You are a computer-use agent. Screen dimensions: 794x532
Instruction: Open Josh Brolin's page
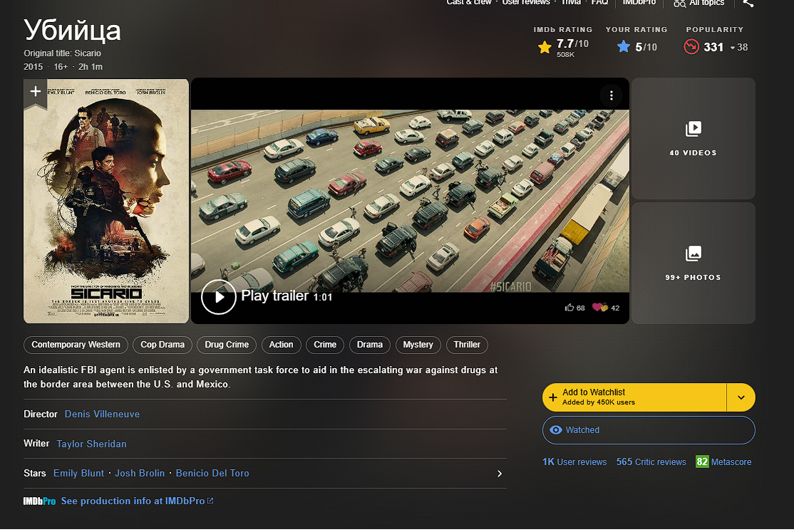point(140,474)
